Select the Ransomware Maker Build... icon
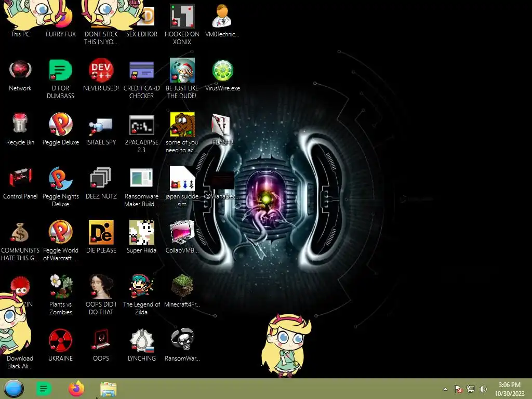Screen dimensions: 532x399 click(141, 187)
